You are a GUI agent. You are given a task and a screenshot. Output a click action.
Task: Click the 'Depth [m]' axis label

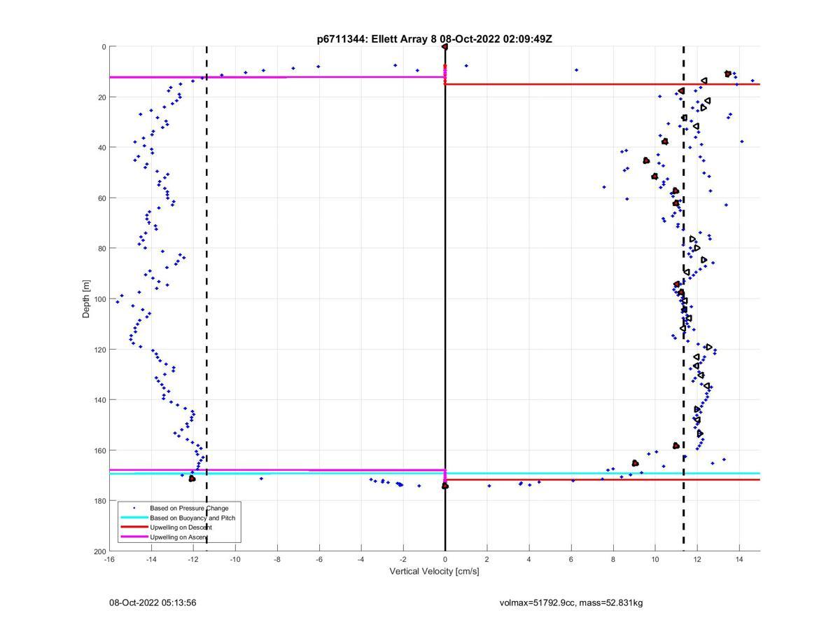87,299
